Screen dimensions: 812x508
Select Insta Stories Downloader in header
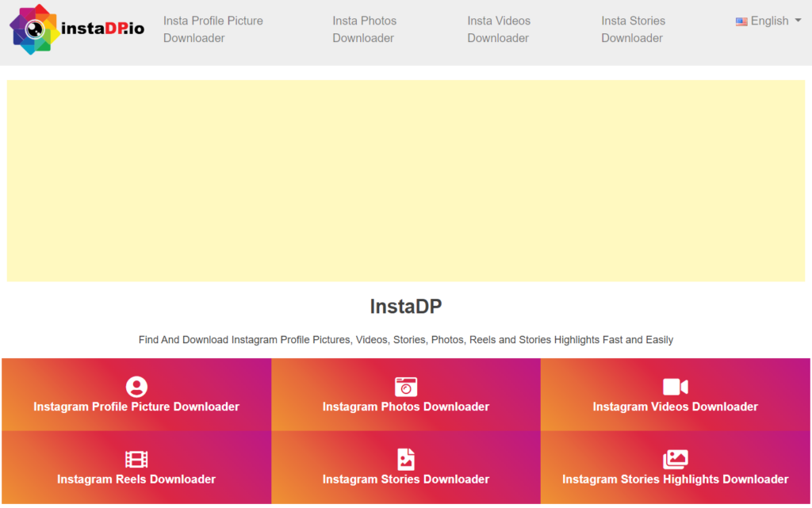[x=633, y=29]
